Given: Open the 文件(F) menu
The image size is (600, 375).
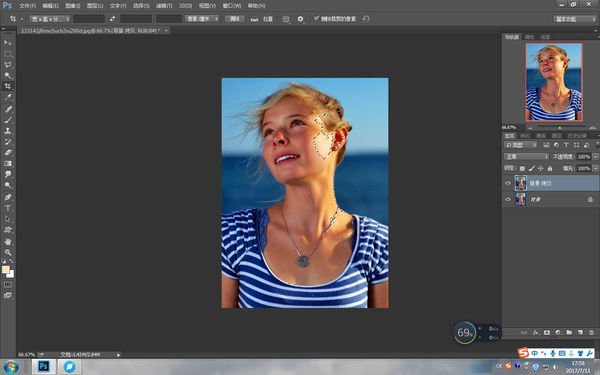Looking at the screenshot, I should [x=27, y=6].
